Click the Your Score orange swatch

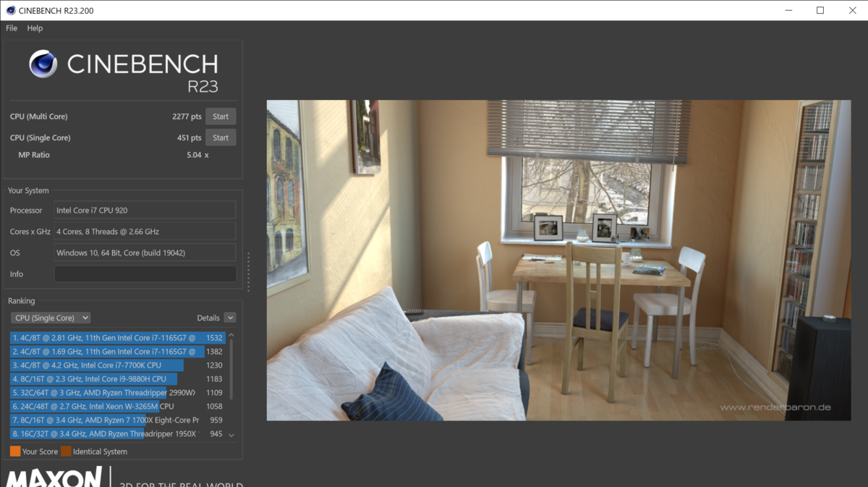tap(15, 452)
